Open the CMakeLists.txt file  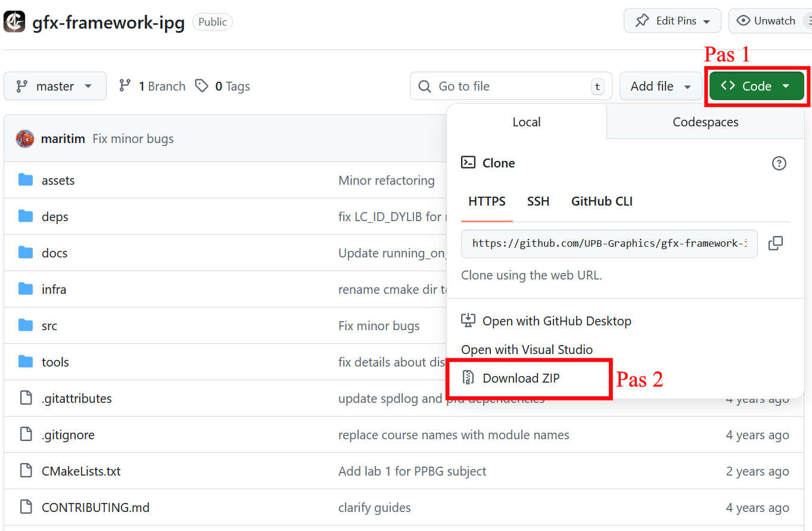81,471
